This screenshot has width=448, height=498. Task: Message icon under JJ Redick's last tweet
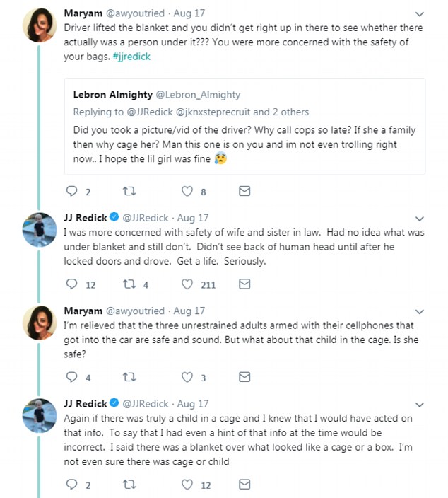click(x=244, y=485)
